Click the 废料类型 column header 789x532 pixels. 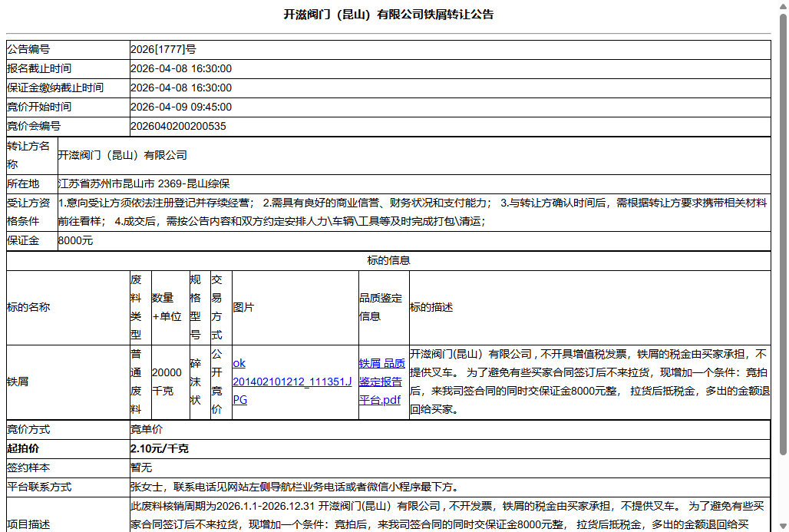[136, 307]
